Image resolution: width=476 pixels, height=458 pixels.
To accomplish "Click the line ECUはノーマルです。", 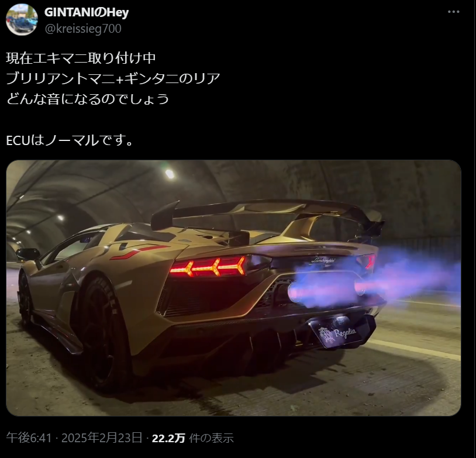I will click(x=70, y=140).
